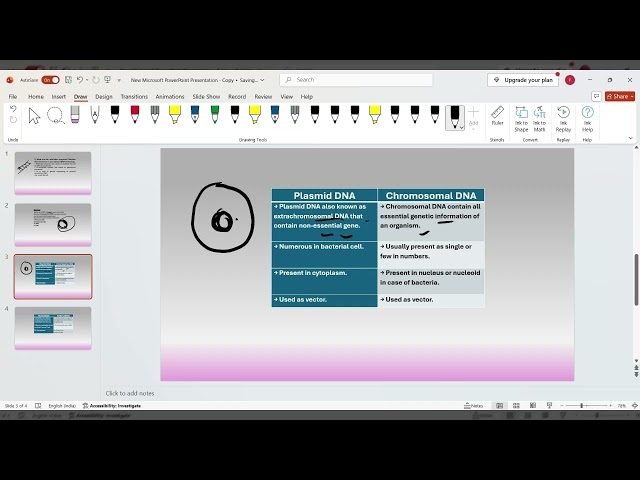Click the 'Present in cytoplasm.' cell
The image size is (640, 480).
[324, 281]
